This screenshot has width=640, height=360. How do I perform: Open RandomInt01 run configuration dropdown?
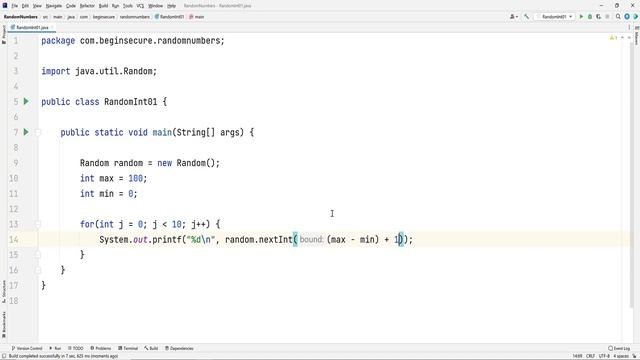coord(556,17)
